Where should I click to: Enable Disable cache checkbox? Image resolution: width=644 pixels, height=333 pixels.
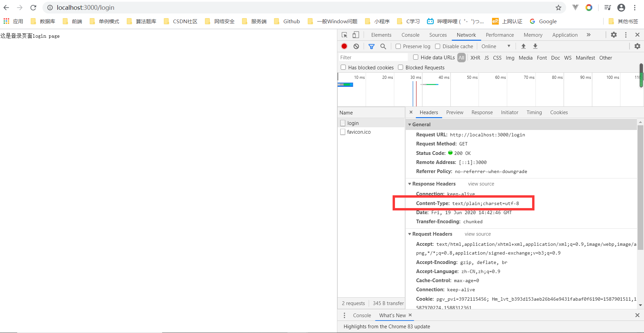(x=437, y=46)
